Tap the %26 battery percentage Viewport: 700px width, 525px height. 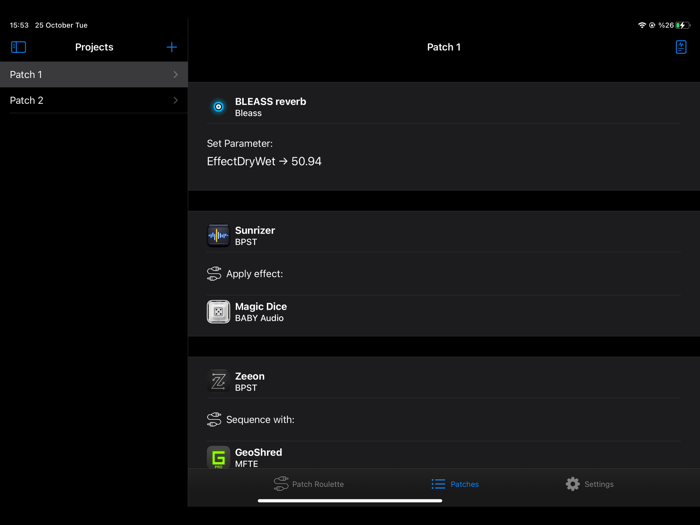666,25
